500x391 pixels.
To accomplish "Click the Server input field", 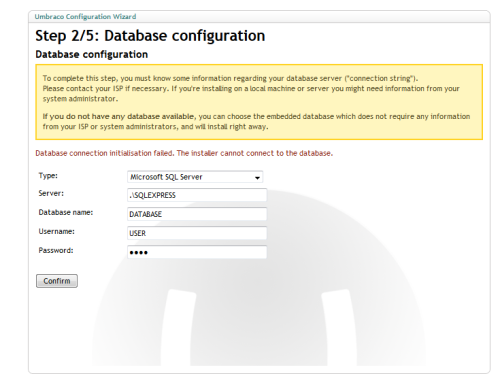I will coord(197,195).
